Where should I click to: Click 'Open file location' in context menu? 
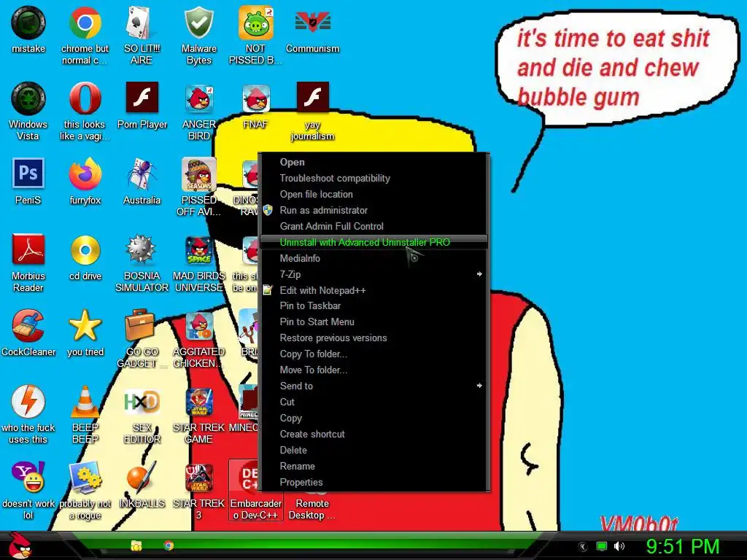coord(374,194)
